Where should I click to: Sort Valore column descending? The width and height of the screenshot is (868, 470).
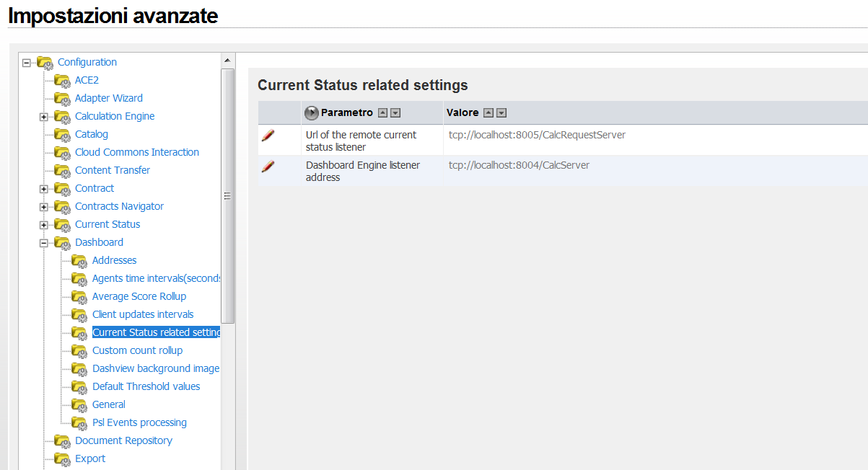(501, 112)
